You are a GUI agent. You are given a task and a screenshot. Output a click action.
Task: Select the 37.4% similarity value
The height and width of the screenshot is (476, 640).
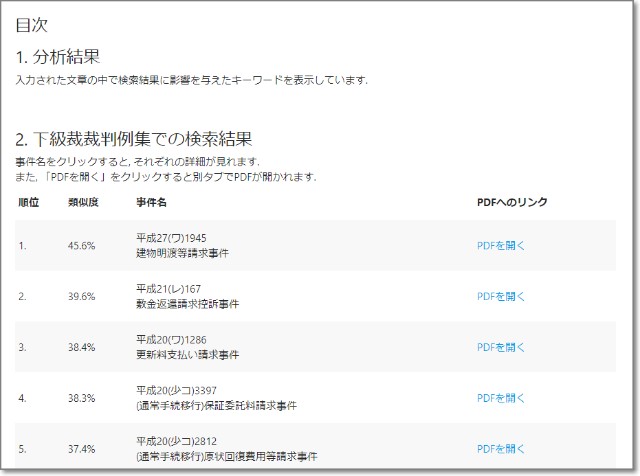point(81,449)
